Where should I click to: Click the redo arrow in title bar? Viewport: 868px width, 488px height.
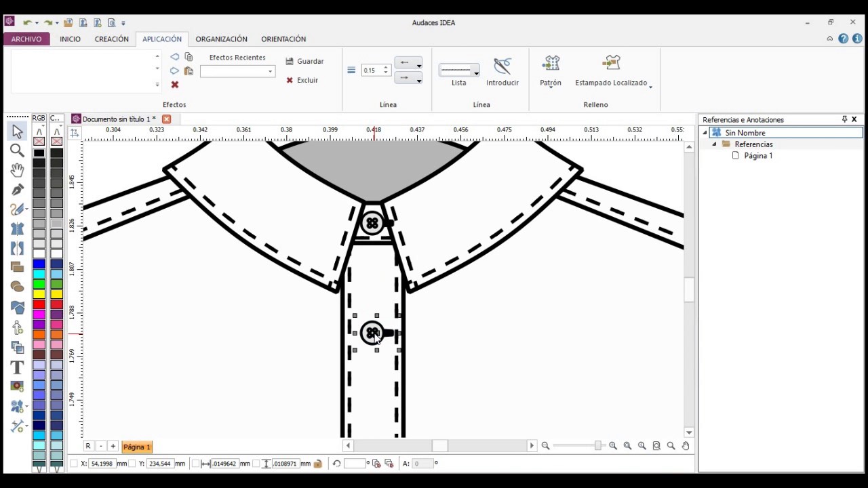pyautogui.click(x=48, y=22)
